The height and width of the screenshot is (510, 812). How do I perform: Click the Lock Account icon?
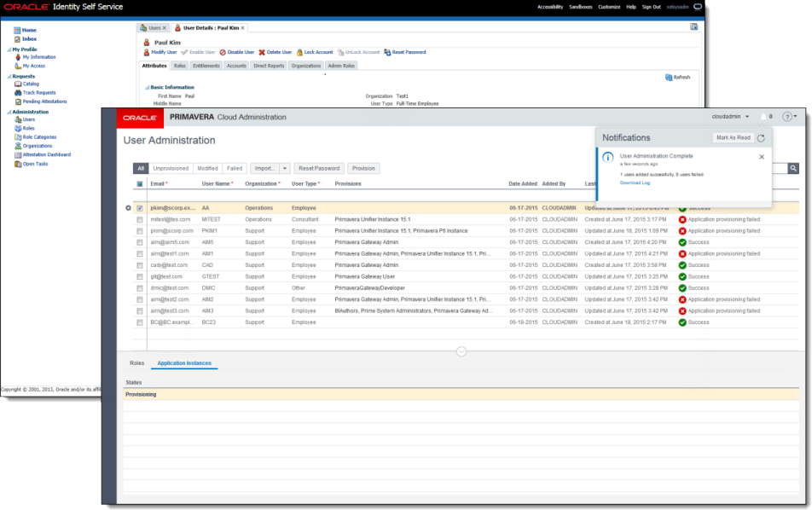click(x=299, y=52)
